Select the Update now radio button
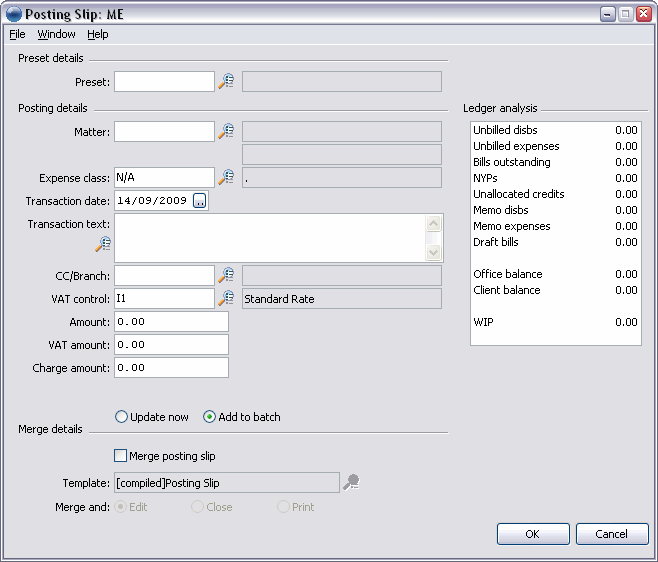This screenshot has height=562, width=658. point(122,417)
